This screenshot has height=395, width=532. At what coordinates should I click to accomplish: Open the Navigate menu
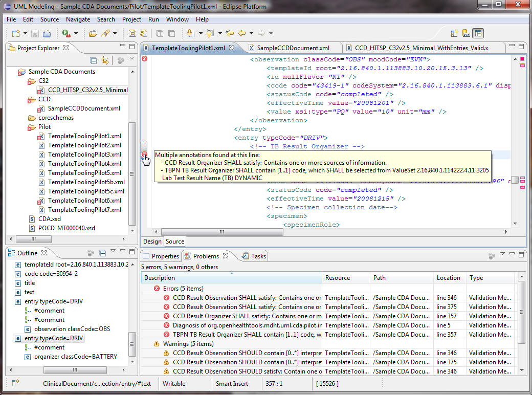[78, 19]
